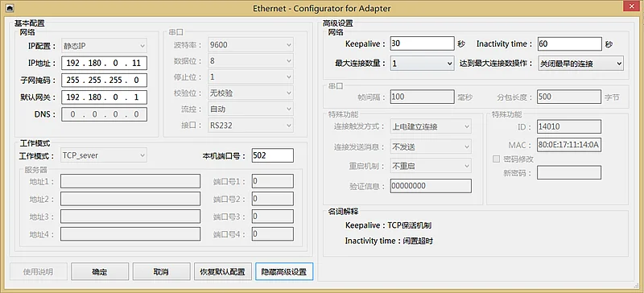Click the 验证信息 field showing 00000000
Viewport: 644px width, 293px height.
tap(431, 186)
